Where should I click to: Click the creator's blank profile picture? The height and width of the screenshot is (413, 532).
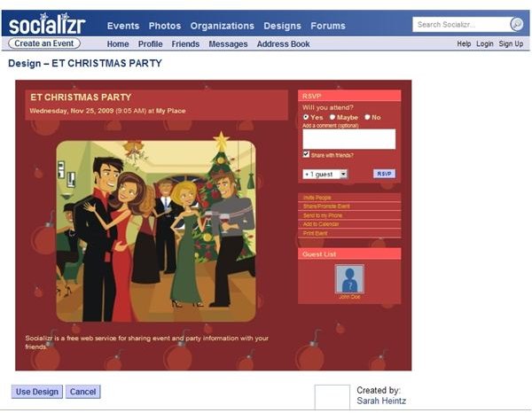[332, 397]
